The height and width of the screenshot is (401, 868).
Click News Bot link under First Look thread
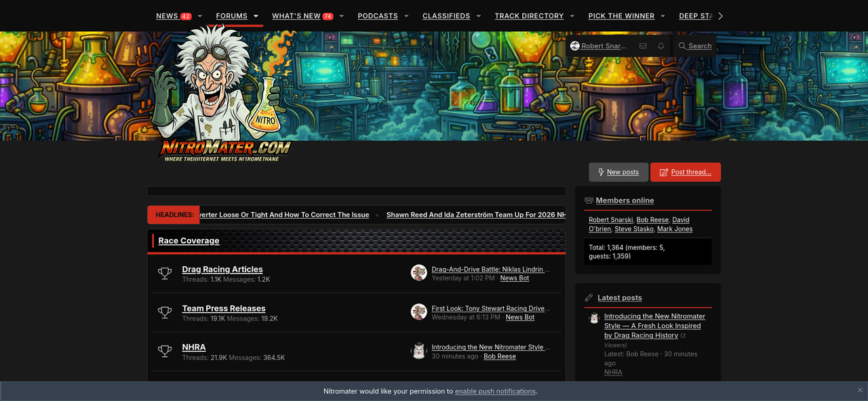pyautogui.click(x=520, y=318)
